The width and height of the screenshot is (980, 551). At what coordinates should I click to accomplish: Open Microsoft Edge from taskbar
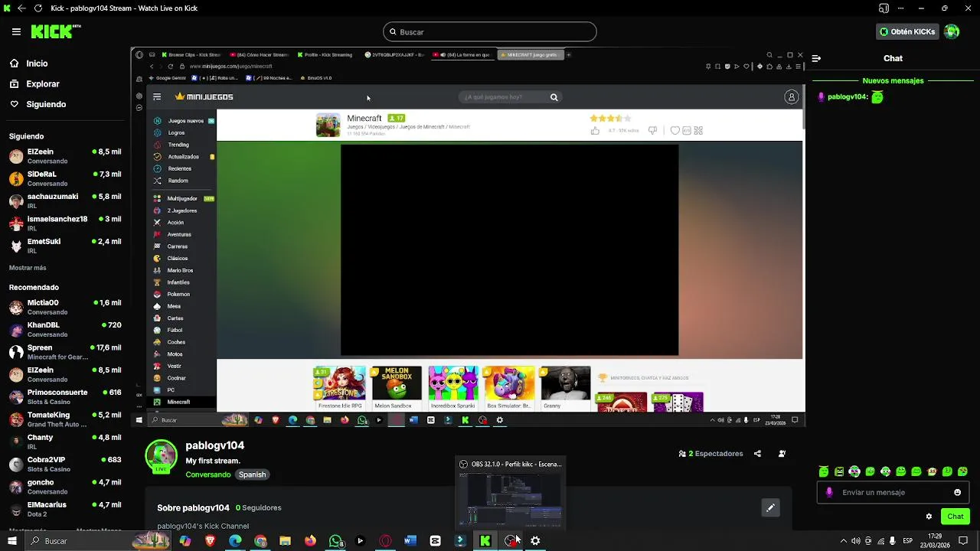[x=235, y=541]
